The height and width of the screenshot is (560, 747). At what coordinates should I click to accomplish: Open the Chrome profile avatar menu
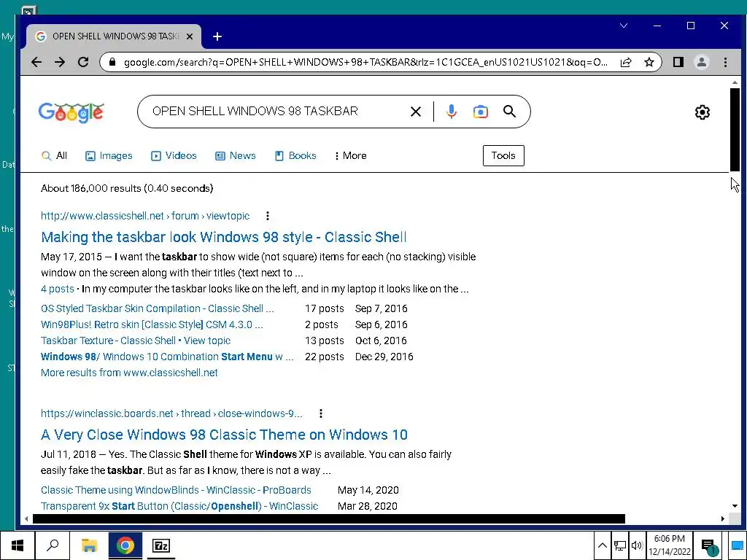point(701,62)
